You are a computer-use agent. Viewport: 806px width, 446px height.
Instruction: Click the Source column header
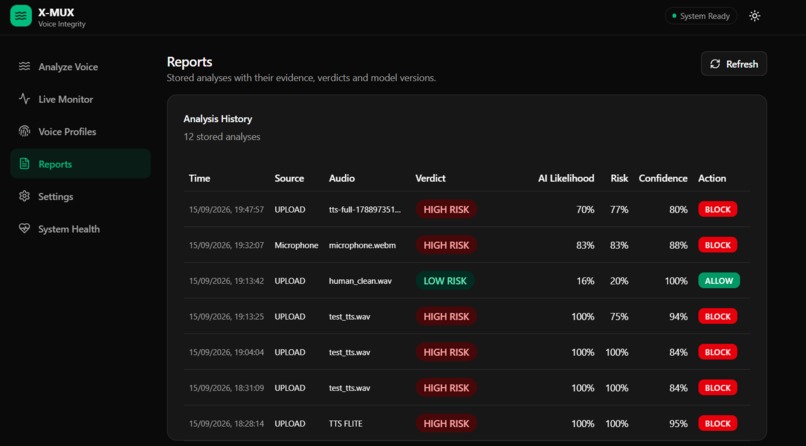coord(289,178)
